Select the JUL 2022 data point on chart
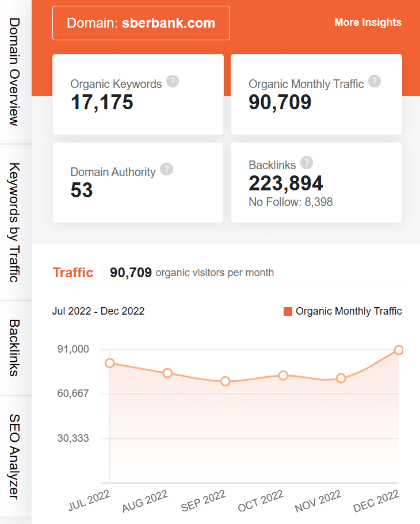This screenshot has width=420, height=524. coord(110,363)
